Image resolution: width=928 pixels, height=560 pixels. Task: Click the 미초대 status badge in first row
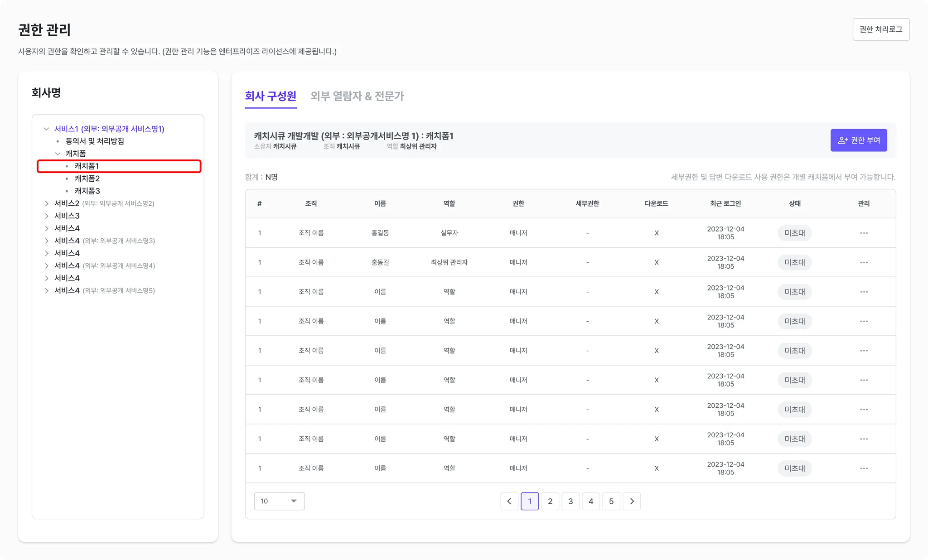coord(795,233)
